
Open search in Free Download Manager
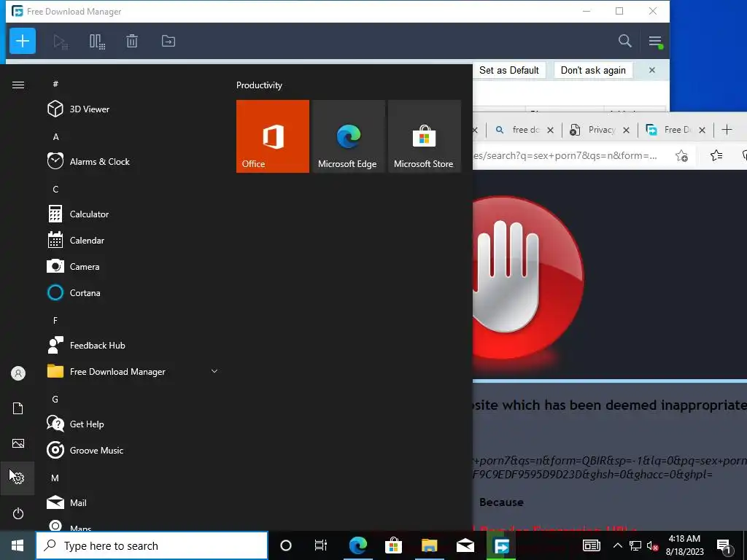click(624, 41)
